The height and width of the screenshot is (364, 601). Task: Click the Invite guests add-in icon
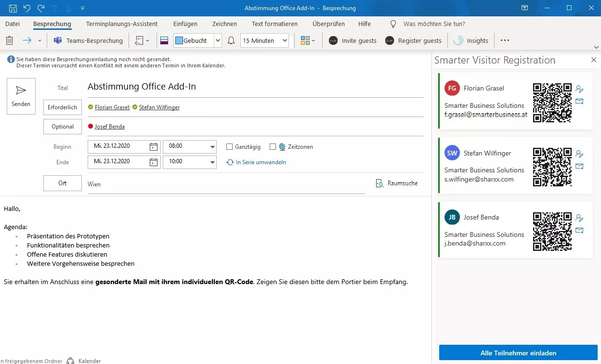click(x=333, y=41)
